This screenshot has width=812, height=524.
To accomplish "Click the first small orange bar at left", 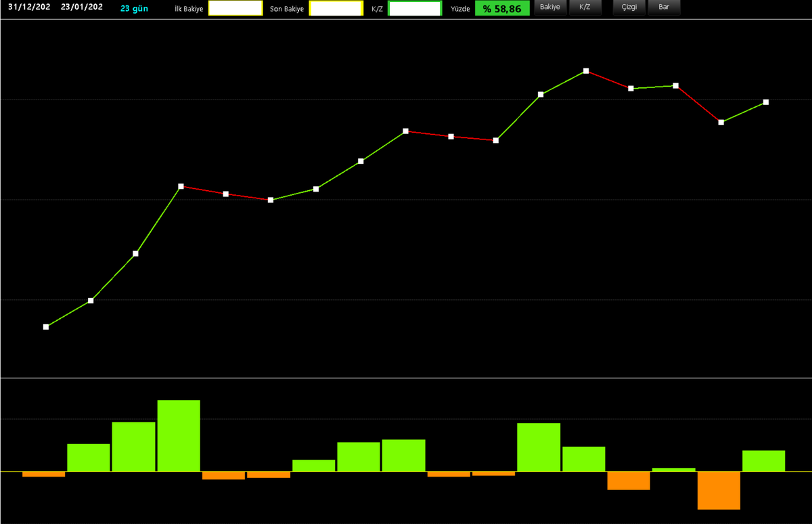I will click(x=43, y=474).
